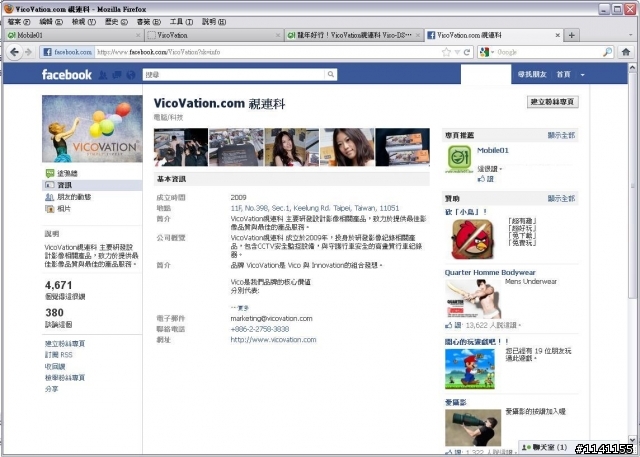
Task: Click the facebook.com site identity badge
Action: pyautogui.click(x=67, y=52)
